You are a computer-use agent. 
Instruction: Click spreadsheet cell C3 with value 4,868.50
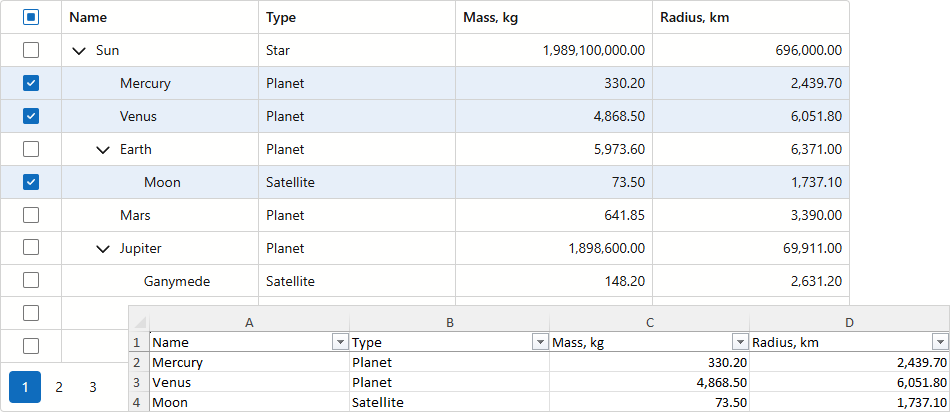[649, 382]
